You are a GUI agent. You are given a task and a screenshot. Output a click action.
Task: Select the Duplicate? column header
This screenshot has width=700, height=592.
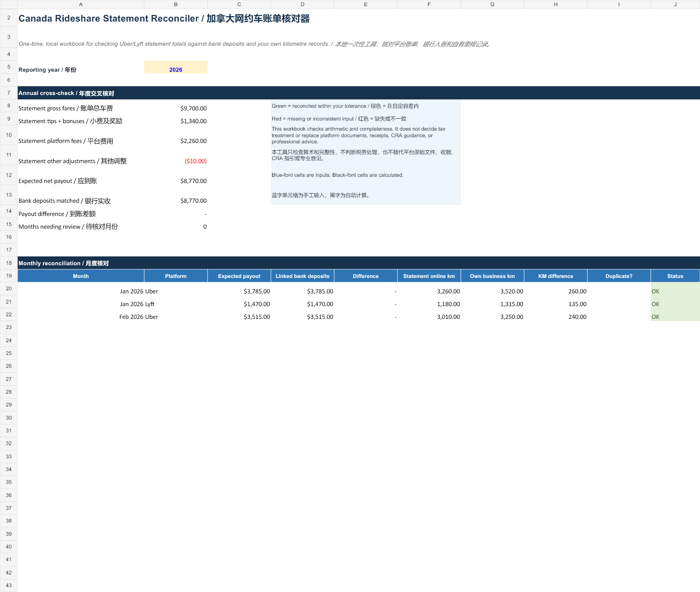coord(619,276)
